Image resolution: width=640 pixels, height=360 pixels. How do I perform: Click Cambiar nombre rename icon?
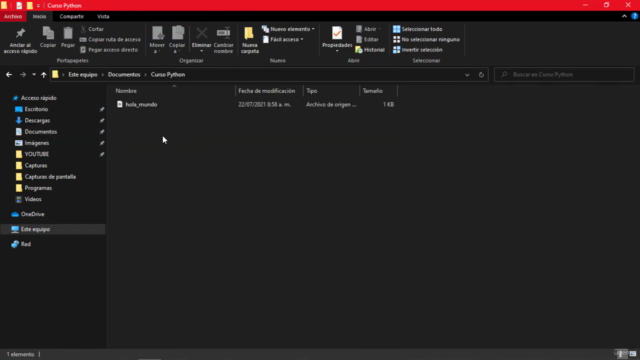(x=223, y=40)
